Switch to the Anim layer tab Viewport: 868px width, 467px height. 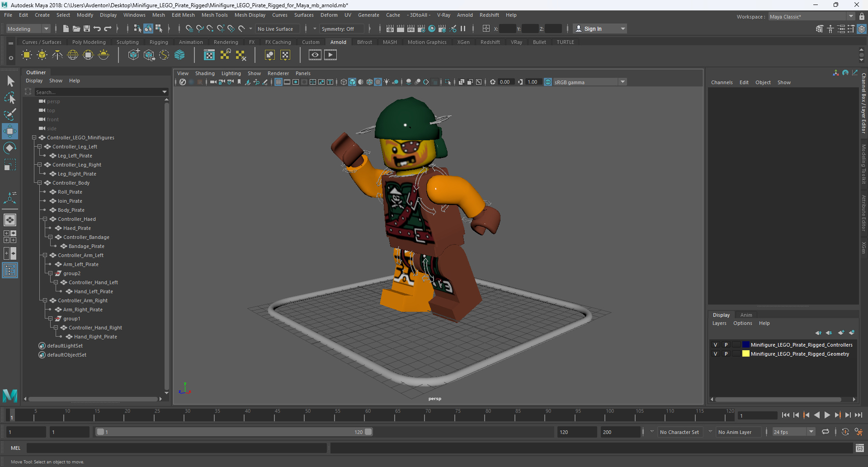click(x=746, y=315)
